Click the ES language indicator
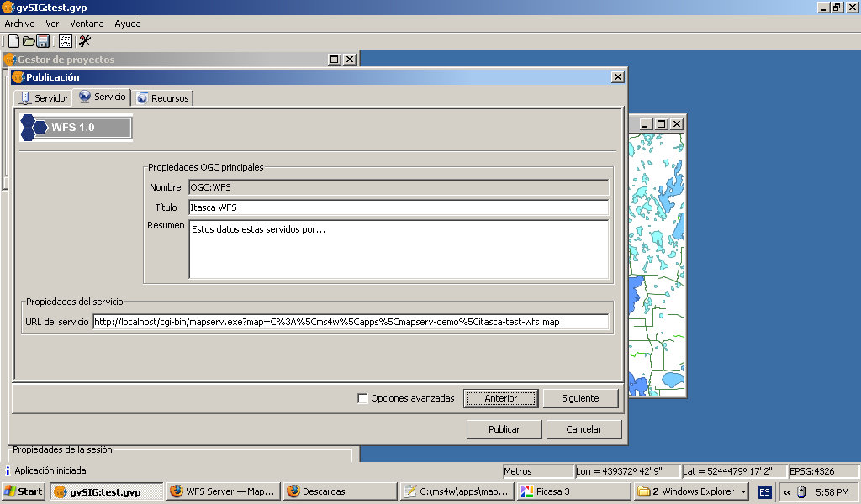The height and width of the screenshot is (504, 861). 764,491
